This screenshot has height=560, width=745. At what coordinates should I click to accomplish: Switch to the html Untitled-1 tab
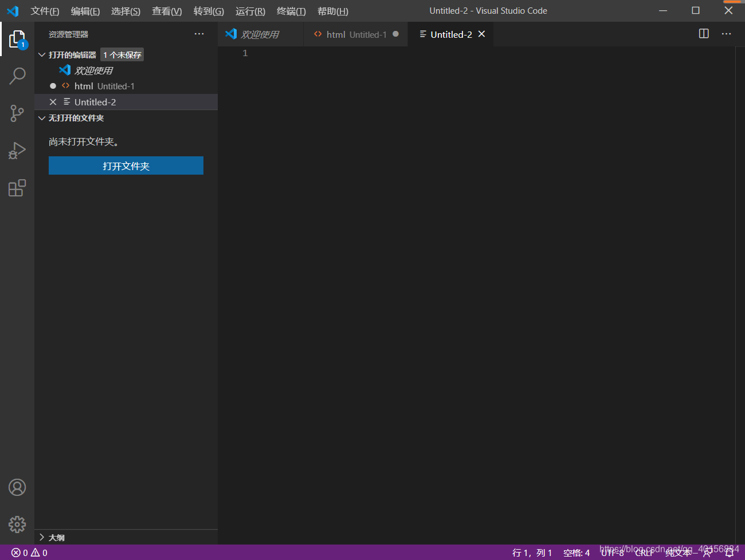[355, 34]
